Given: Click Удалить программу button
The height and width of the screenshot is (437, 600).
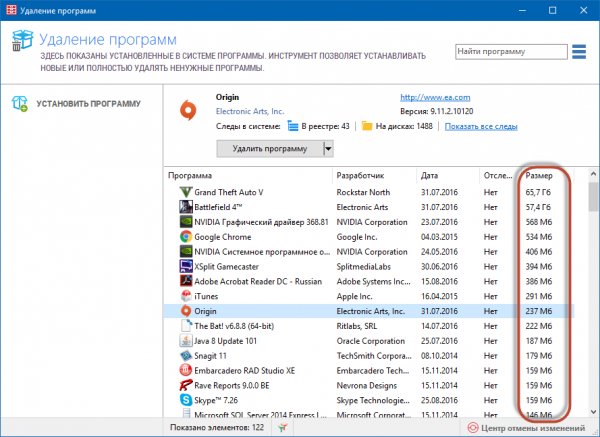Looking at the screenshot, I should pos(270,148).
